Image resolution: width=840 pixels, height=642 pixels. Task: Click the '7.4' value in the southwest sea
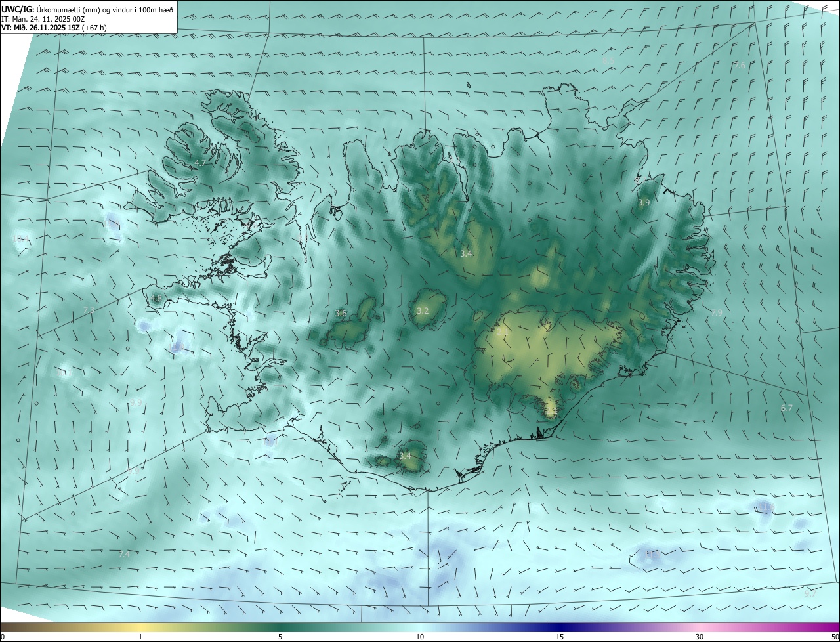coord(124,555)
